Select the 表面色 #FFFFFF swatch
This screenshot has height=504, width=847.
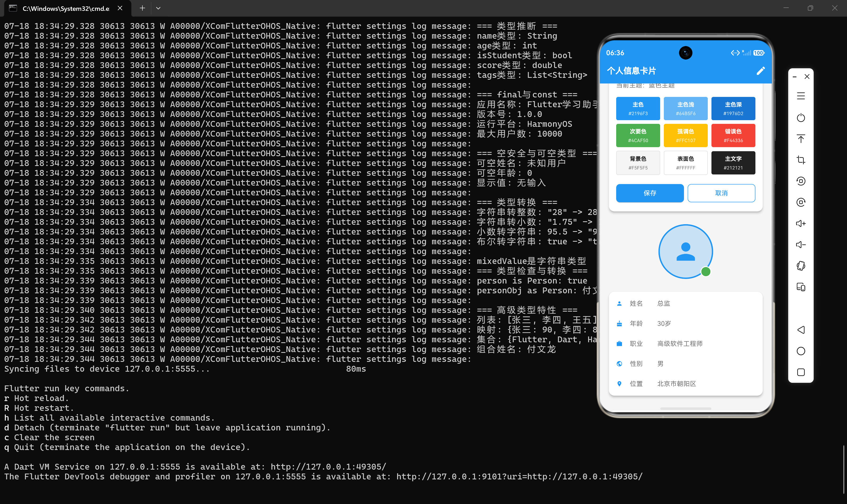(x=685, y=163)
